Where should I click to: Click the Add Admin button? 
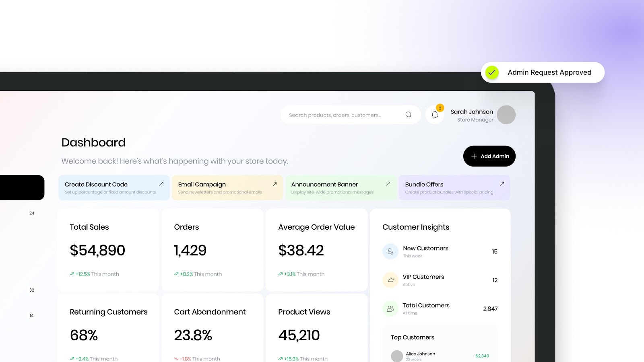(489, 156)
